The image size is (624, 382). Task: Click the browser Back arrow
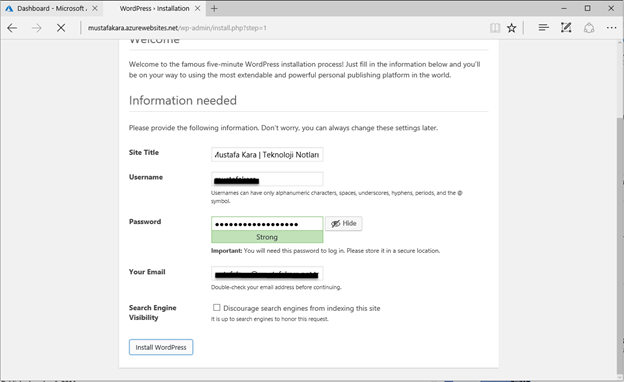[12, 28]
